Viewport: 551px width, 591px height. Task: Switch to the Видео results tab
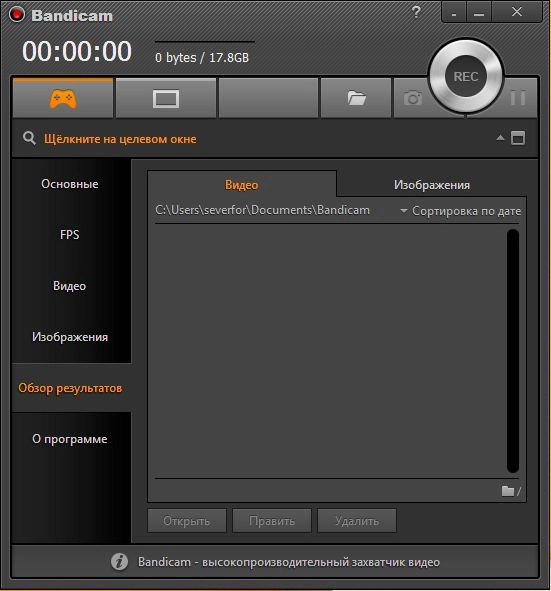point(242,185)
